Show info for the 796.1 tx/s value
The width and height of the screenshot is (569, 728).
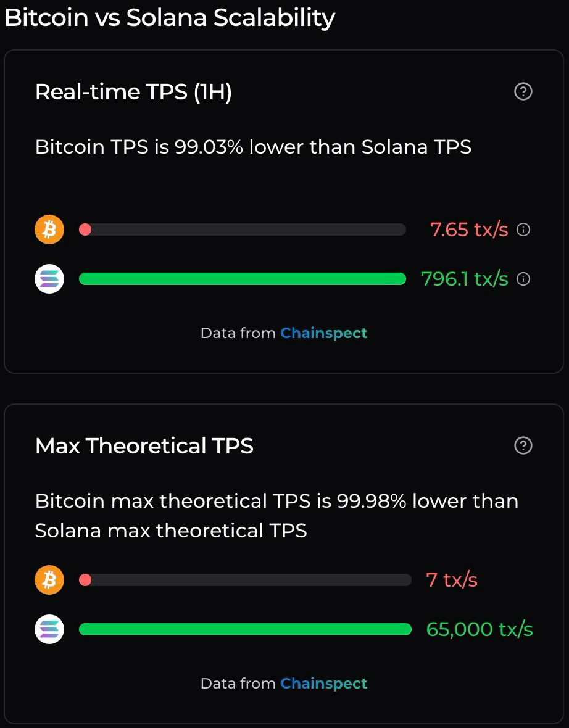coord(523,279)
